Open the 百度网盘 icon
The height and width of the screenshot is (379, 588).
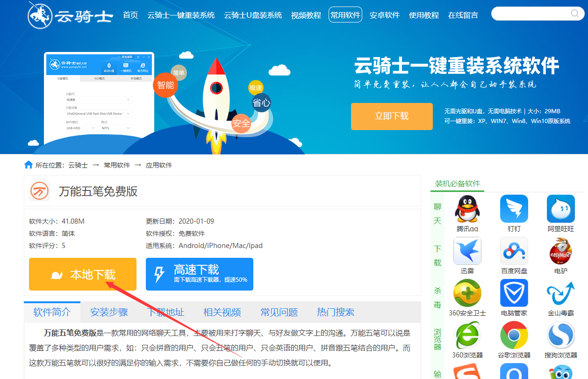(514, 251)
